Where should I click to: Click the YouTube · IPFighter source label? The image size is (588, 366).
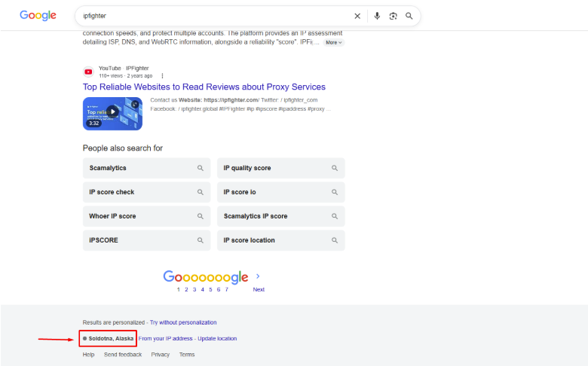(124, 69)
